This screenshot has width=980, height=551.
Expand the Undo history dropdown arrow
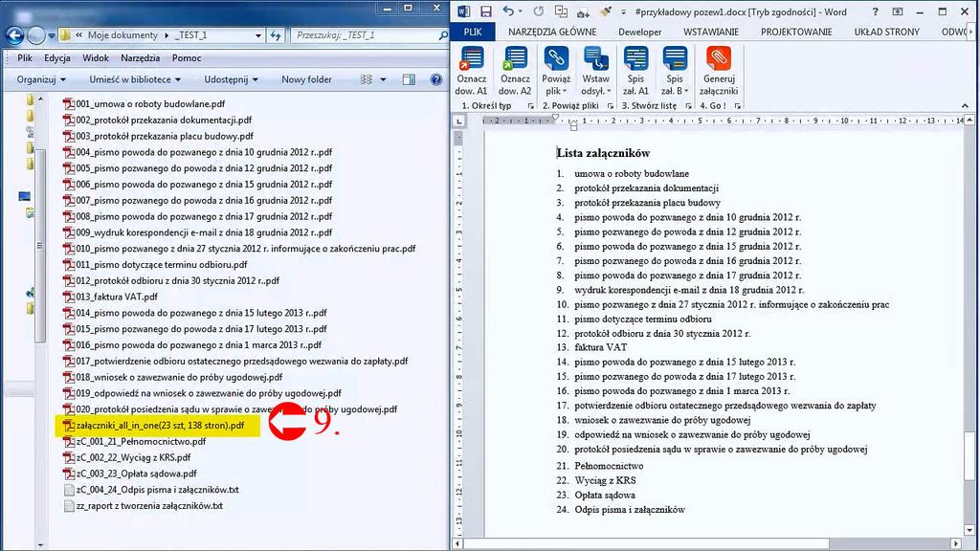click(x=520, y=11)
